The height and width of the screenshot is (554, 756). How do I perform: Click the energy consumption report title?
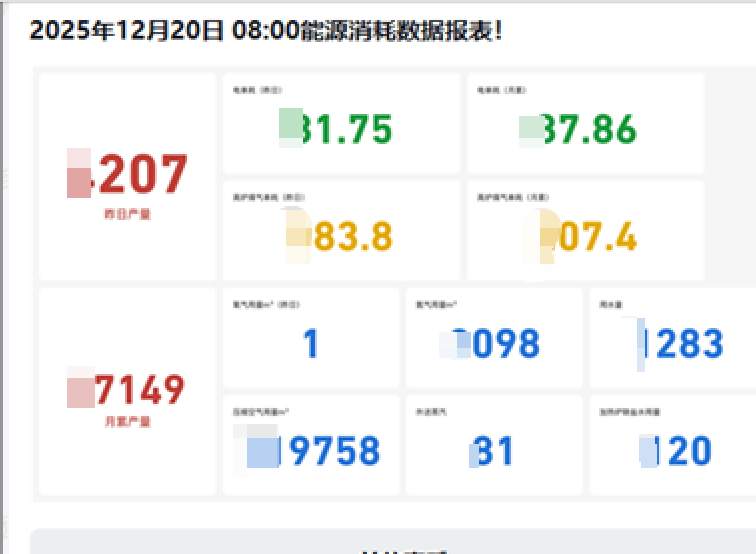pos(266,30)
